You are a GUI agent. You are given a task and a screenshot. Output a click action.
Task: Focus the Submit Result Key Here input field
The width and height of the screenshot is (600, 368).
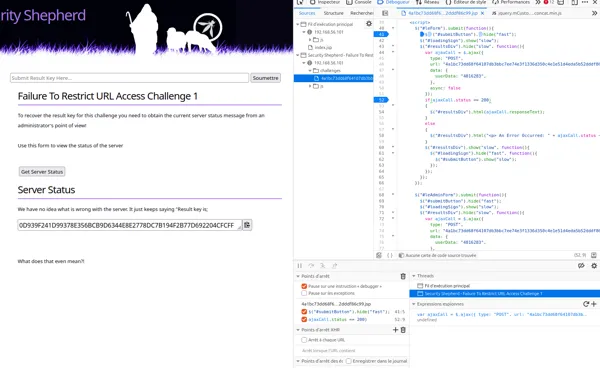tap(129, 78)
